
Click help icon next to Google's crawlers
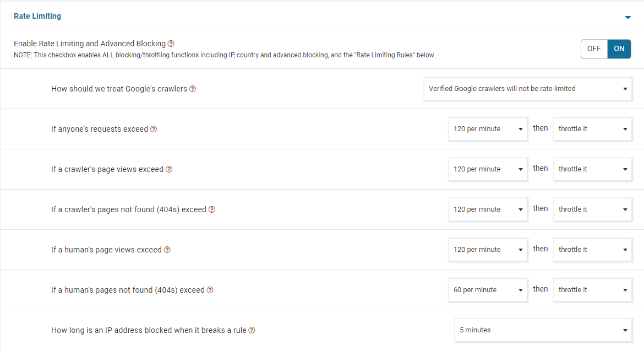(x=193, y=89)
